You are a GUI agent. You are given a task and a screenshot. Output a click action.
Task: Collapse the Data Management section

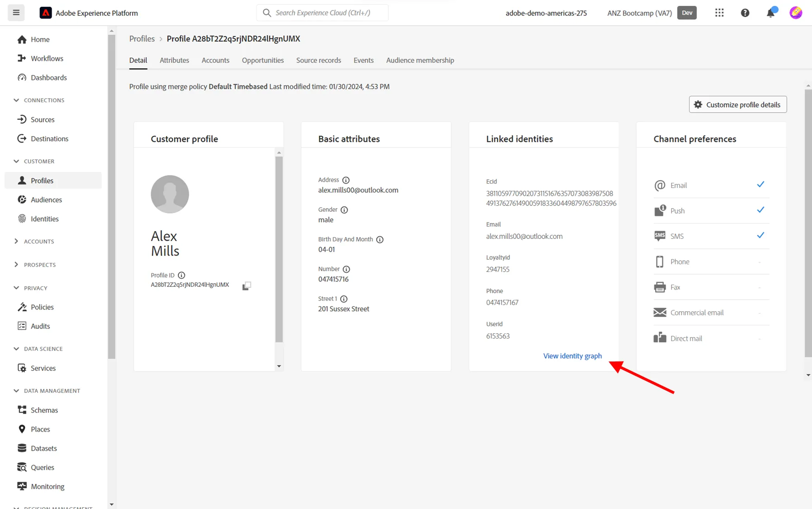[x=16, y=391]
